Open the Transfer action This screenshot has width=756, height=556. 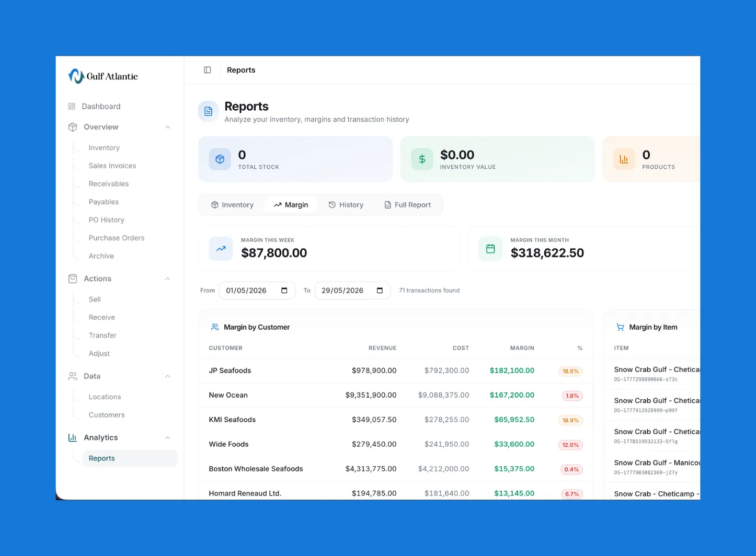click(102, 335)
